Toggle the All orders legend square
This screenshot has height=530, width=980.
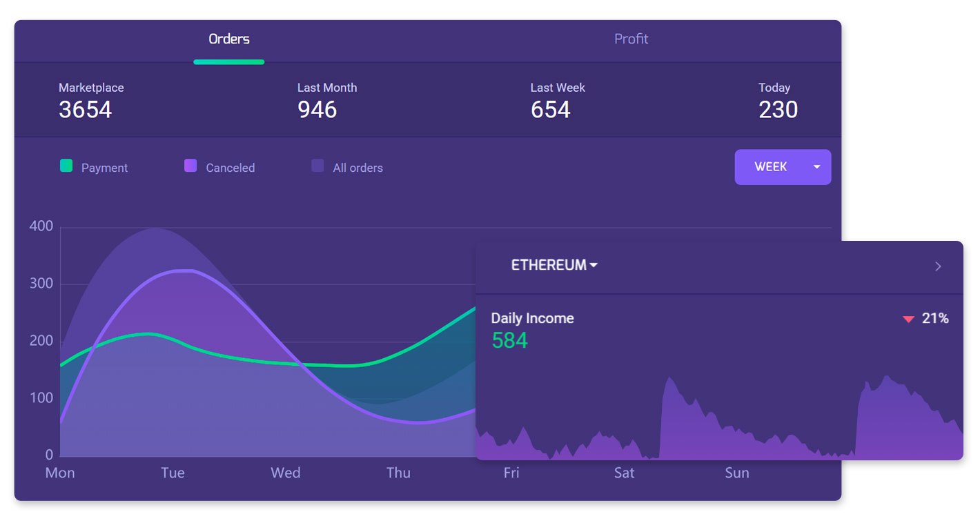click(317, 166)
